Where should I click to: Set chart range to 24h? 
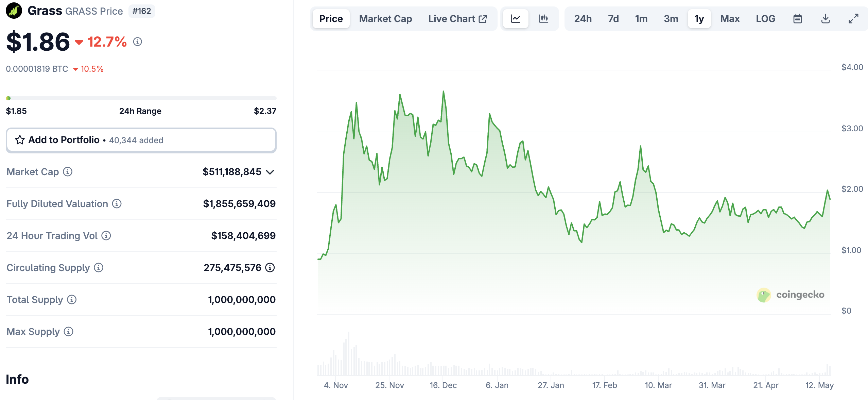[583, 19]
